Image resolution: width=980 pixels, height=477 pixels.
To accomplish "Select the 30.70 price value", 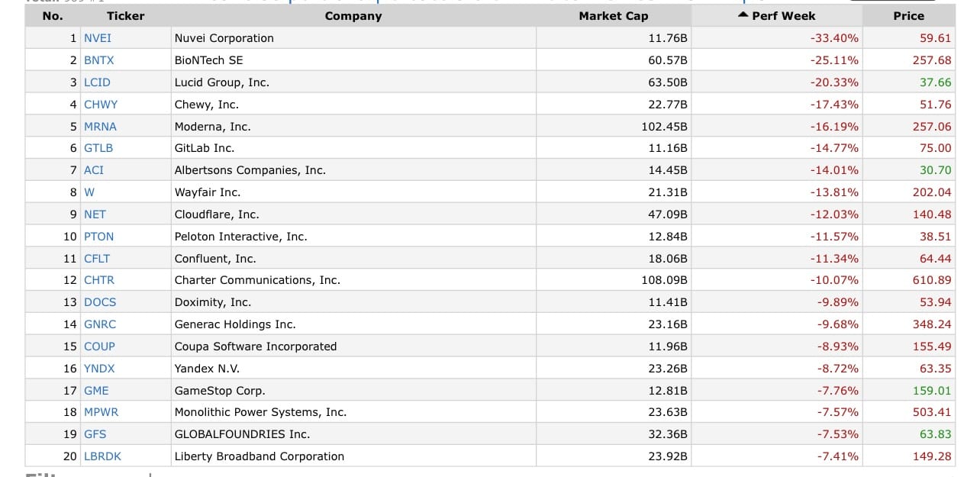I will tap(936, 170).
